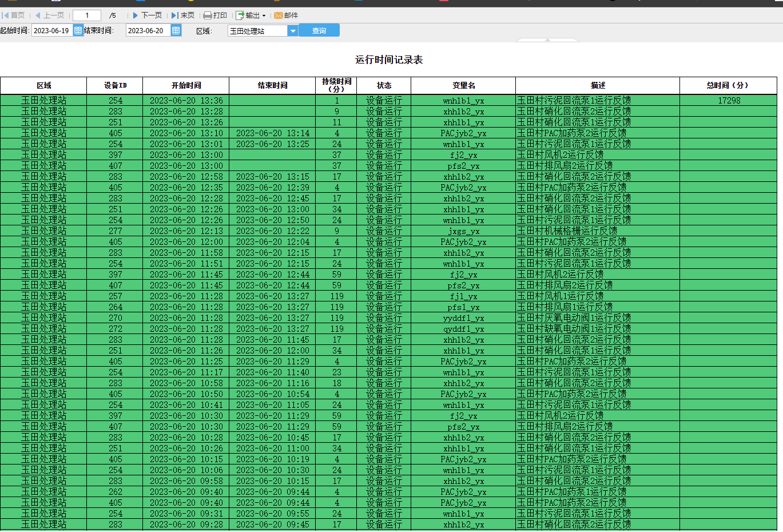Click the 查询 query button

pos(319,30)
